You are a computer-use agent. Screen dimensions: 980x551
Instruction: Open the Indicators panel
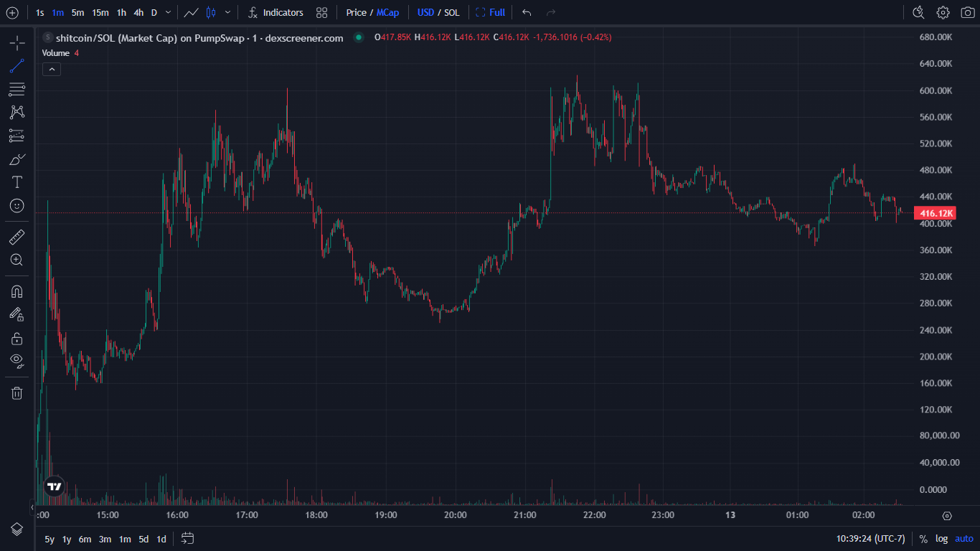(x=275, y=12)
